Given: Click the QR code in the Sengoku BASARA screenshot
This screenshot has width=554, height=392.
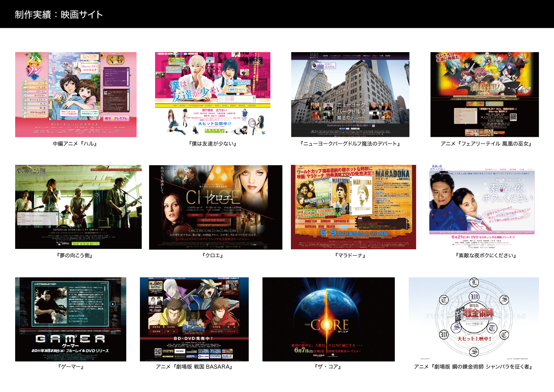Looking at the screenshot, I should [x=158, y=352].
